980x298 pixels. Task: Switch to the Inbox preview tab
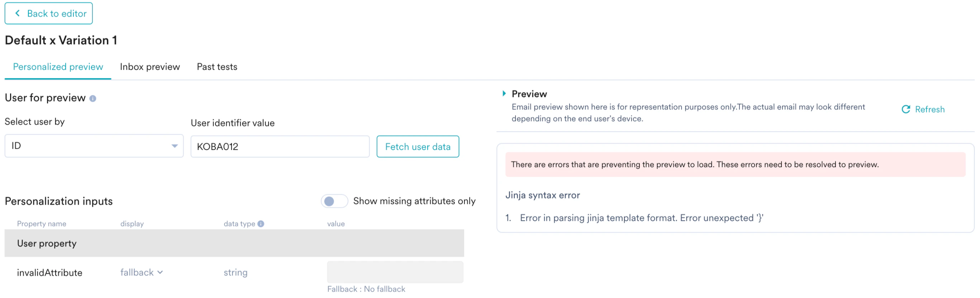(x=149, y=67)
